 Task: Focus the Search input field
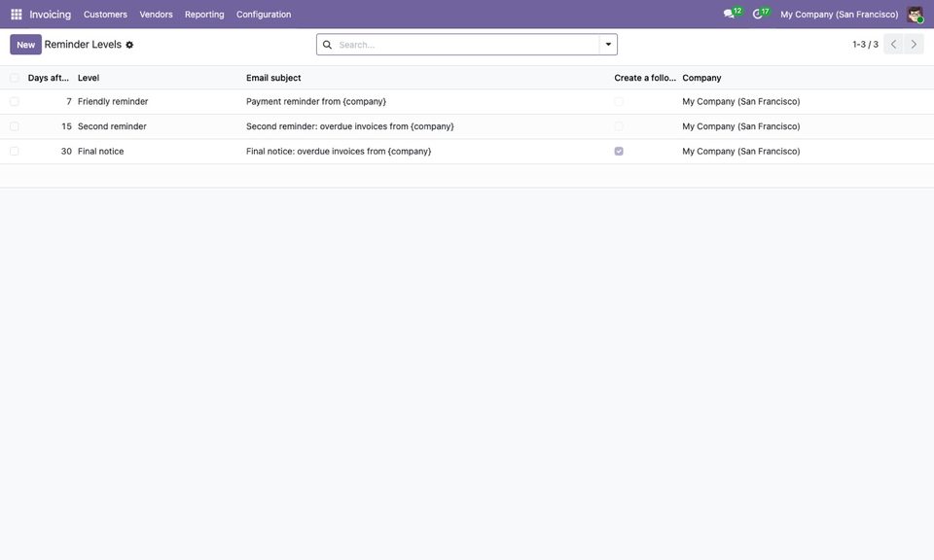tap(467, 45)
